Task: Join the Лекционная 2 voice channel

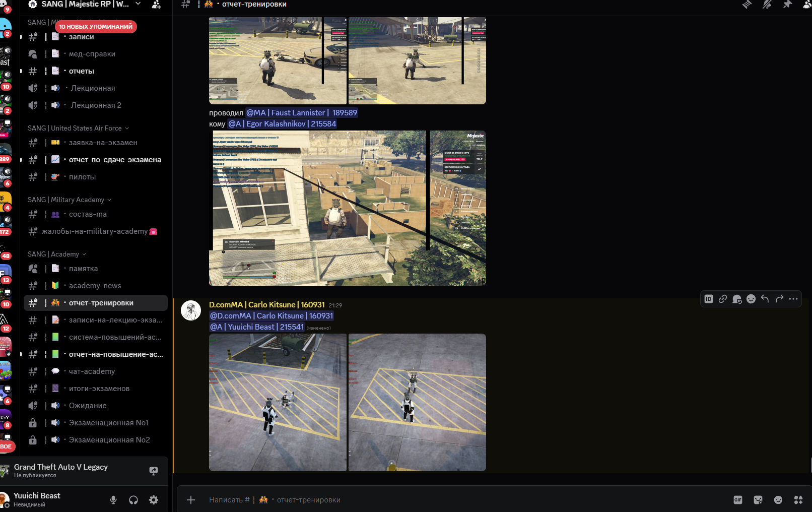Action: pyautogui.click(x=96, y=105)
